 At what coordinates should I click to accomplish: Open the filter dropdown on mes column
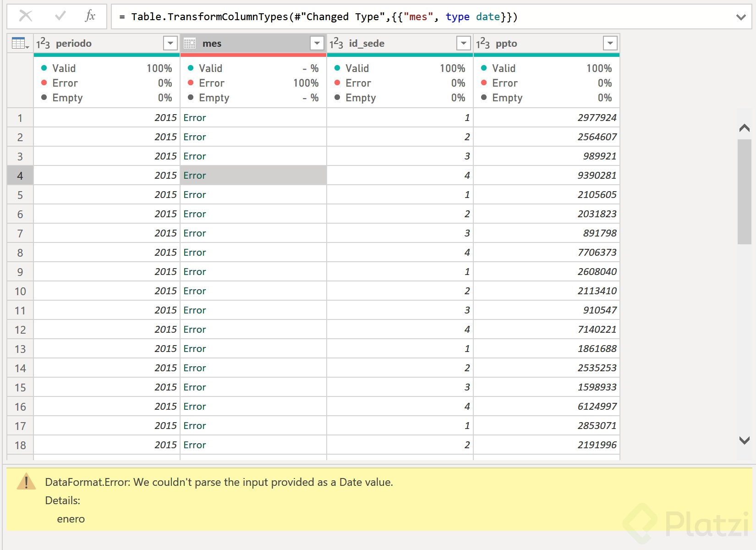[x=316, y=43]
